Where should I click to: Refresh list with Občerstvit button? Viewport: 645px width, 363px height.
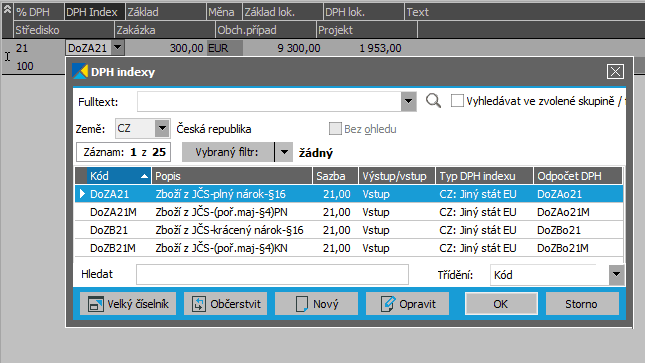[225, 304]
